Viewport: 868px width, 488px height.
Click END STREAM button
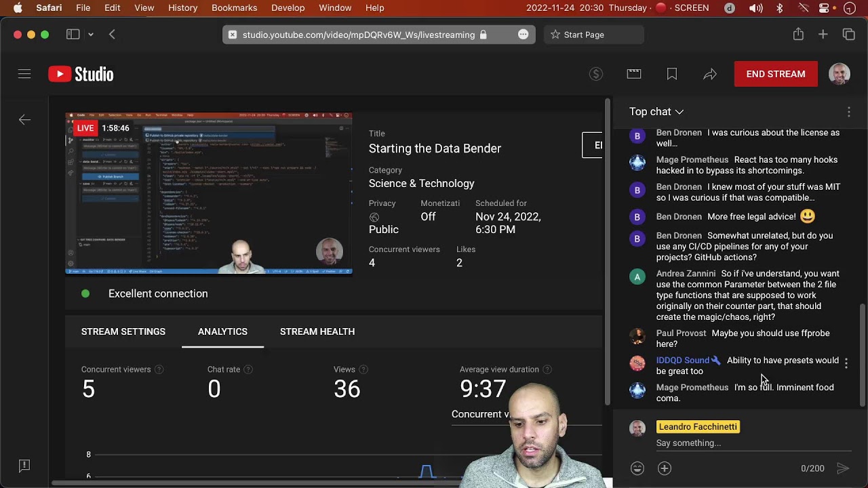pos(776,74)
